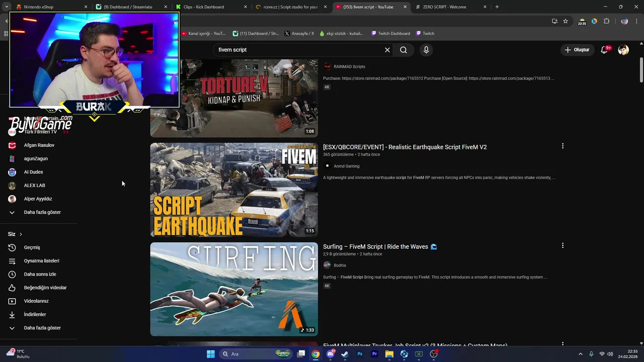The height and width of the screenshot is (362, 644).
Task: Close the ZERO SCRIPT tab
Action: [485, 7]
